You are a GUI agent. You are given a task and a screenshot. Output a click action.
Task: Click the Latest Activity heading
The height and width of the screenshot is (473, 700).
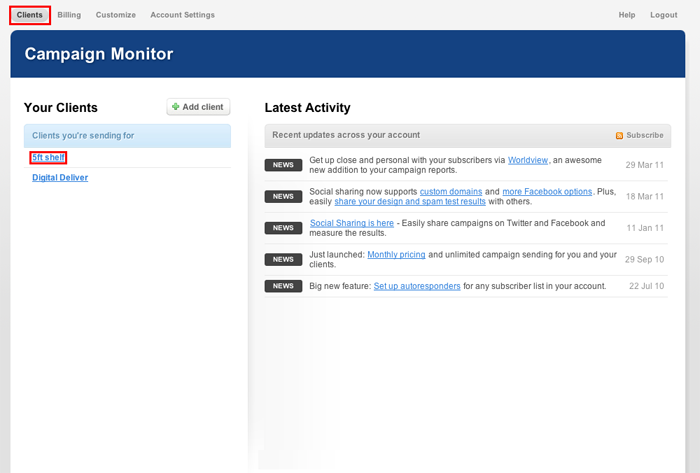click(308, 108)
